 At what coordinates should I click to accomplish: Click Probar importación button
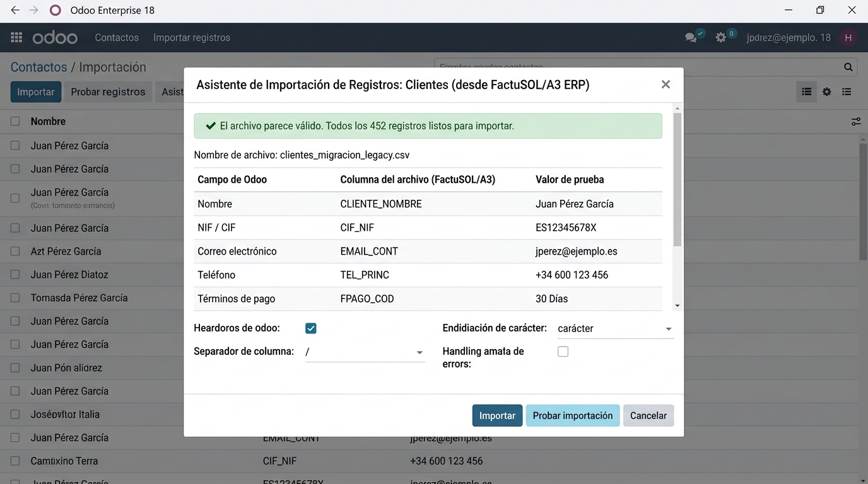tap(573, 416)
